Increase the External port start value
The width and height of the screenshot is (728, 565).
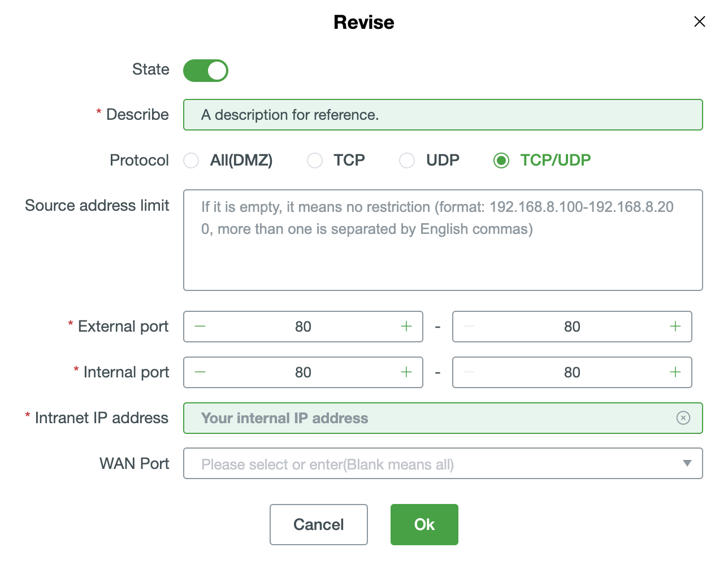pyautogui.click(x=406, y=327)
